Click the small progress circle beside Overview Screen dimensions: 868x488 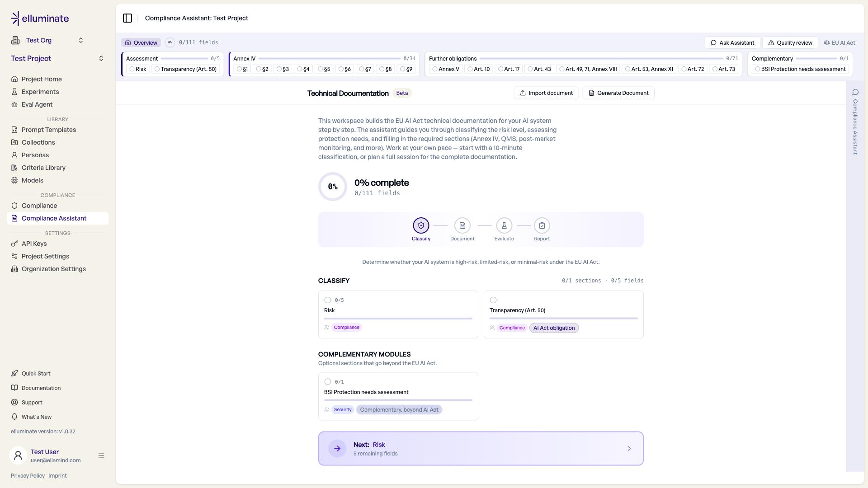click(x=170, y=42)
